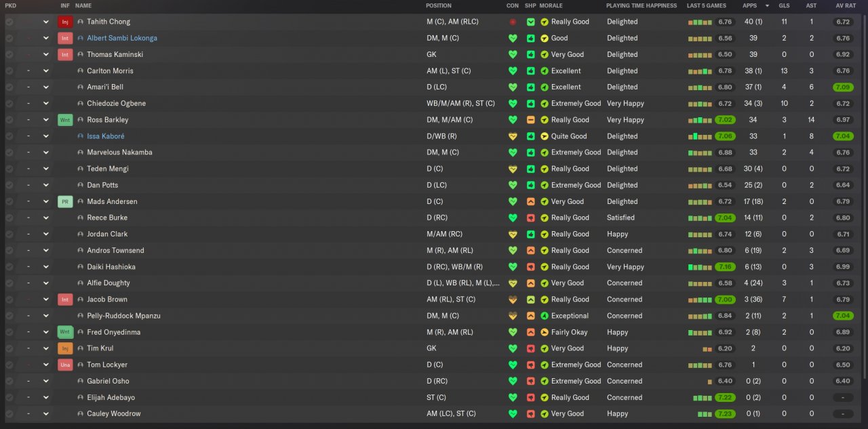Sort by the PLAYING TIME HAPPINESS column header
This screenshot has width=868, height=429.
pyautogui.click(x=642, y=5)
